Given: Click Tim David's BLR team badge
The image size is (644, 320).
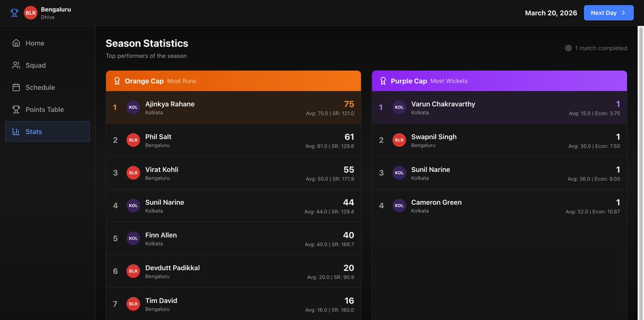Looking at the screenshot, I should coord(133,304).
